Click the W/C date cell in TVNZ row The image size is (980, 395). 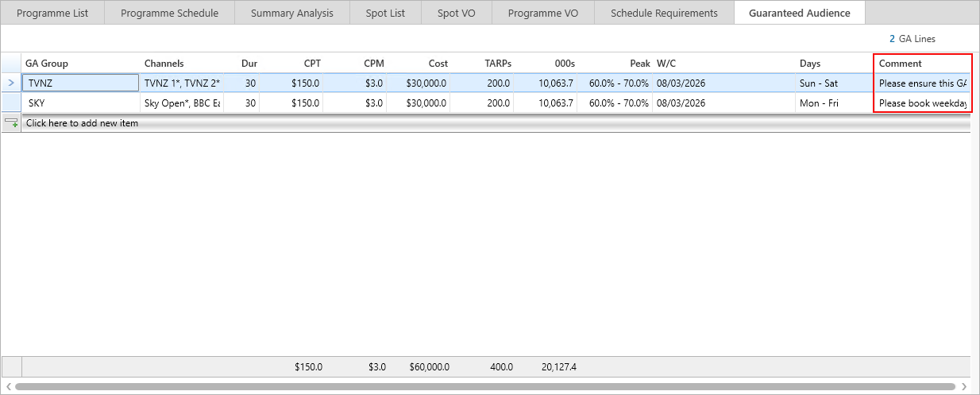tap(723, 83)
